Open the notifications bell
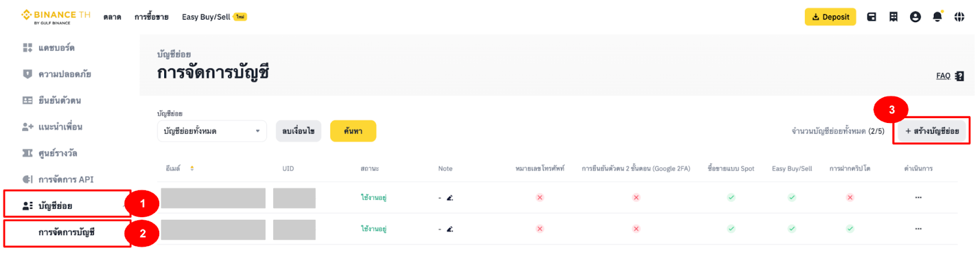 click(937, 17)
